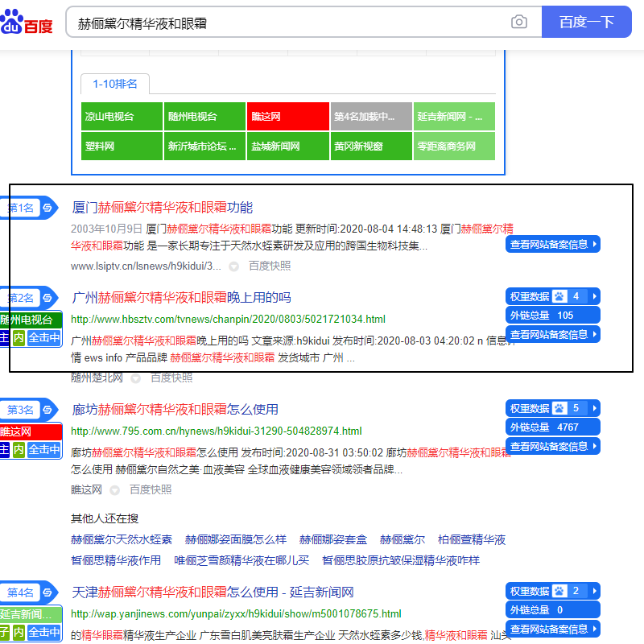Click the link icon beside 第4名 badge
This screenshot has height=644, width=644.
(x=47, y=592)
